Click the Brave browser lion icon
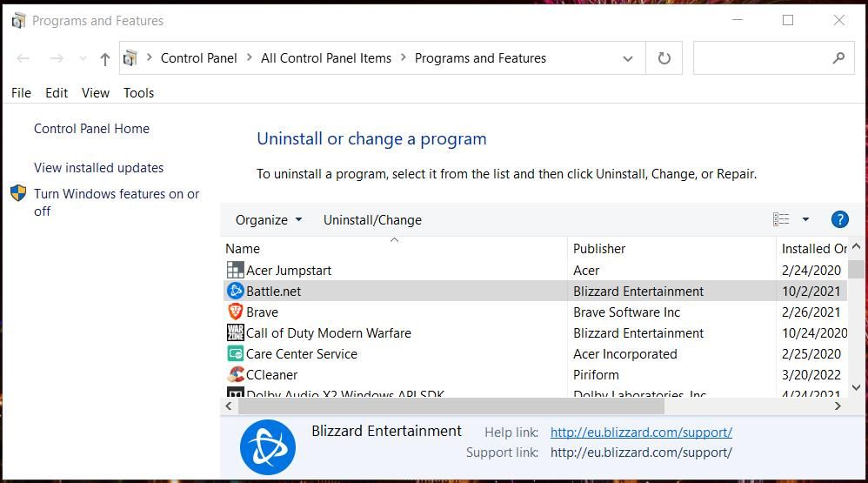The width and height of the screenshot is (868, 483). (235, 312)
